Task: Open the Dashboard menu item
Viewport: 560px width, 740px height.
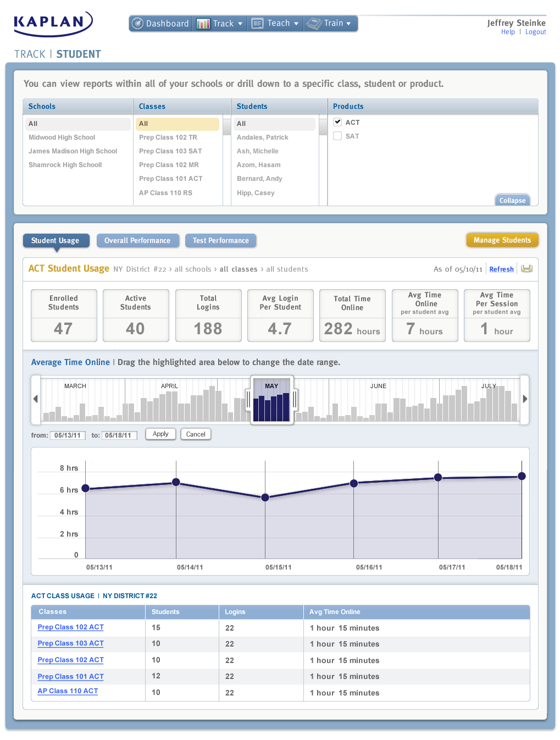Action: click(x=161, y=24)
